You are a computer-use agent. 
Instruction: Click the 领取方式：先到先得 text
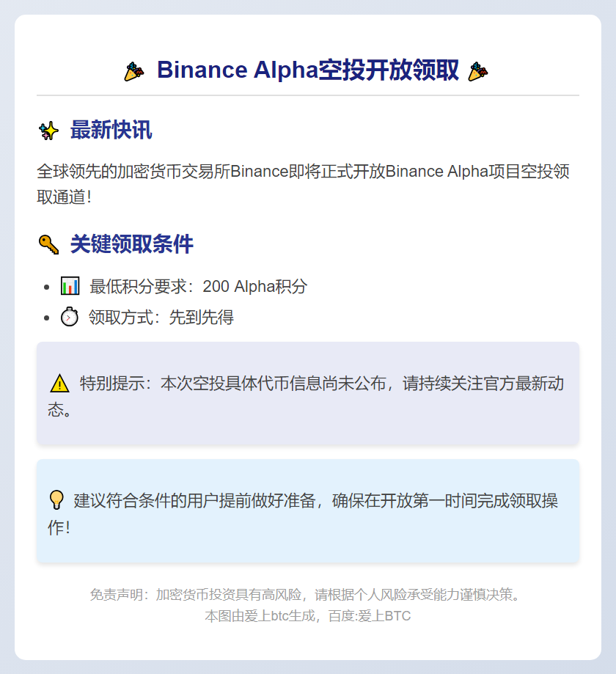tap(161, 318)
